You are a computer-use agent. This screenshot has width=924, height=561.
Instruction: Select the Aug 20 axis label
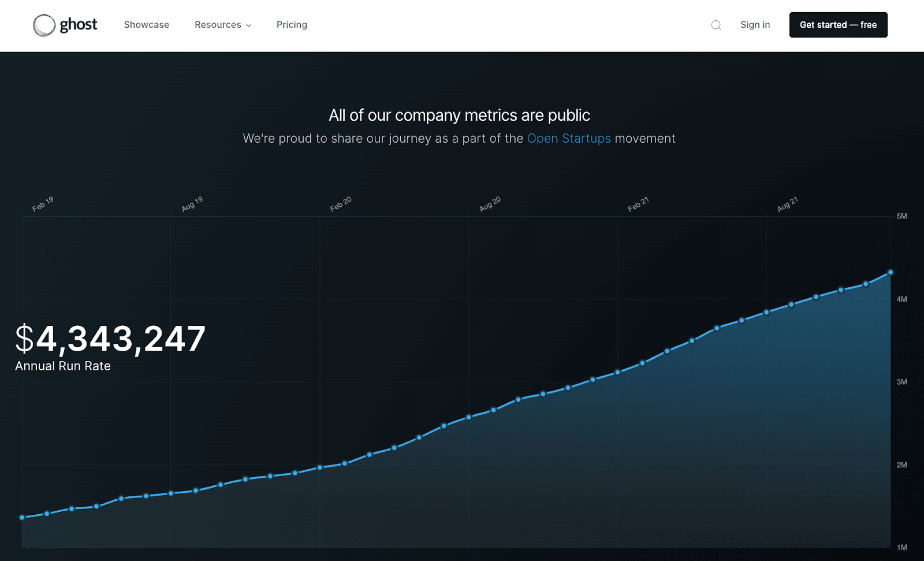[x=490, y=204]
